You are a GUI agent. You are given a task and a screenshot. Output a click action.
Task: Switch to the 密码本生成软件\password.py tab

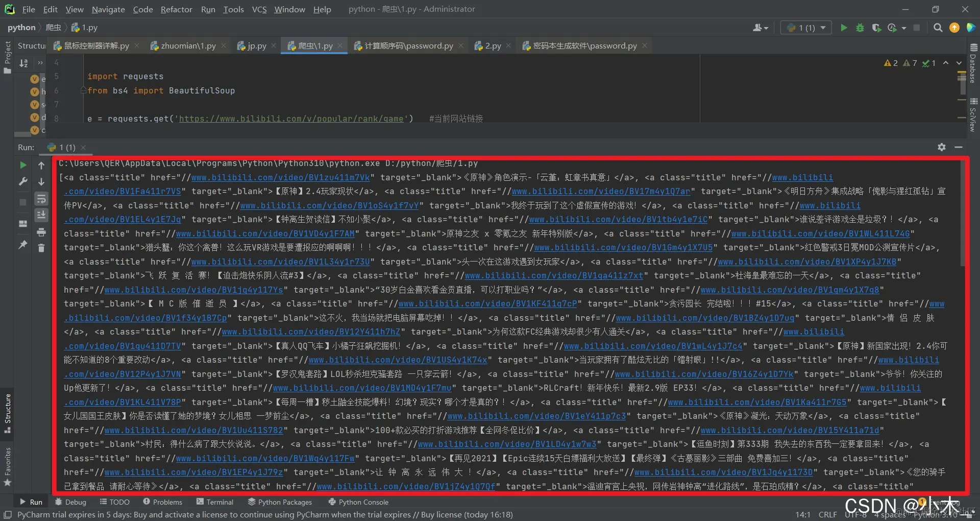click(584, 46)
